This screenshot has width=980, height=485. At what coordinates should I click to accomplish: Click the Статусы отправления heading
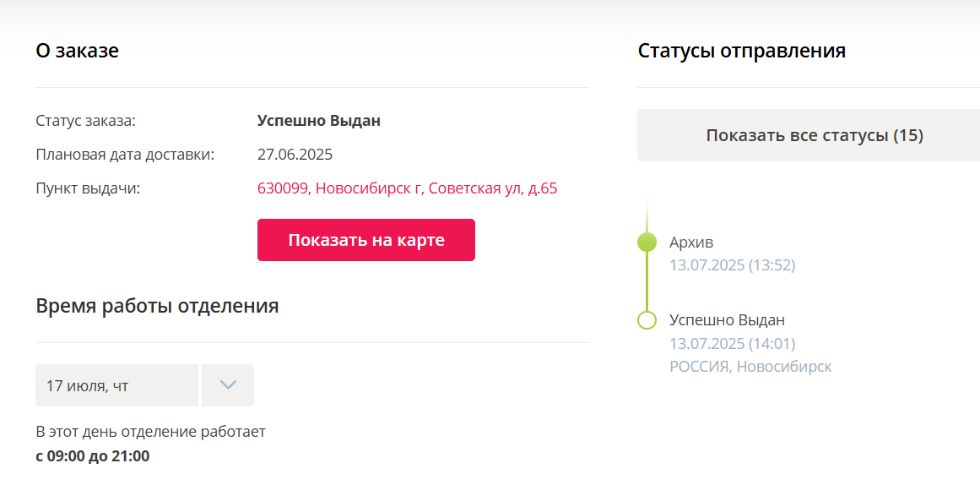[742, 51]
